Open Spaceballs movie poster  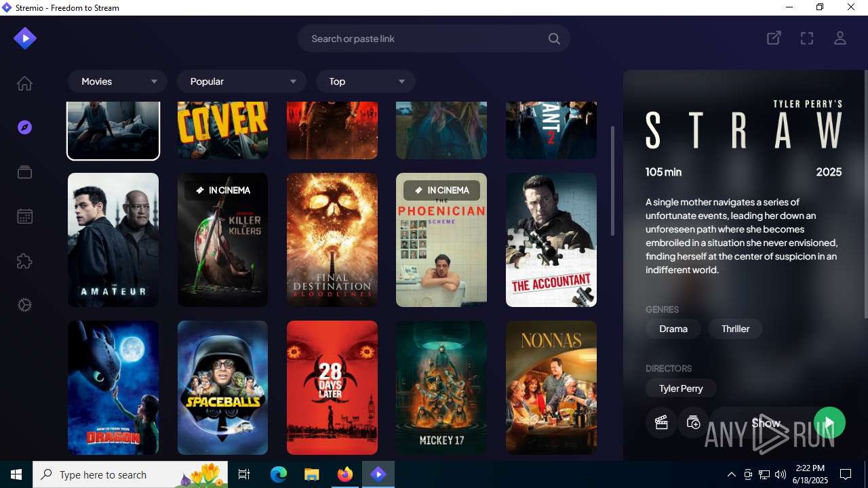(222, 388)
